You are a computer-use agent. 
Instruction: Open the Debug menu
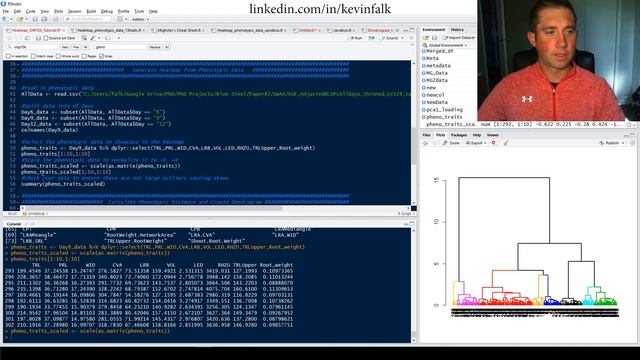coord(107,11)
